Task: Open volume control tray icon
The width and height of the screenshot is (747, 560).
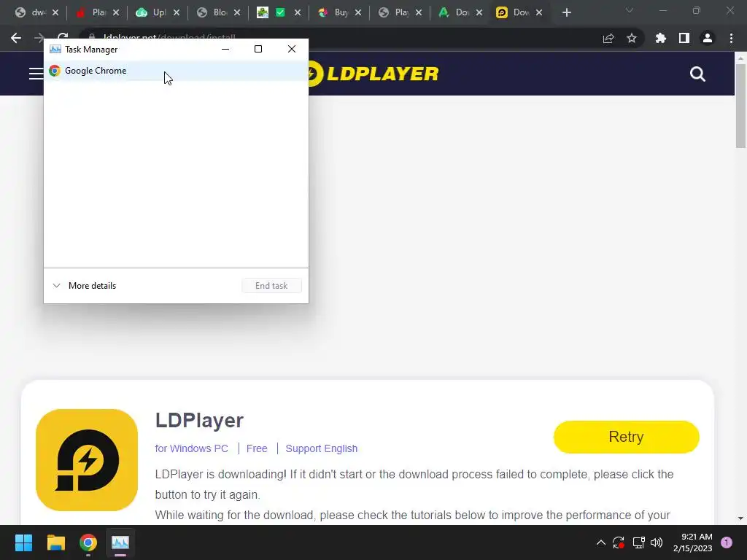Action: (657, 542)
